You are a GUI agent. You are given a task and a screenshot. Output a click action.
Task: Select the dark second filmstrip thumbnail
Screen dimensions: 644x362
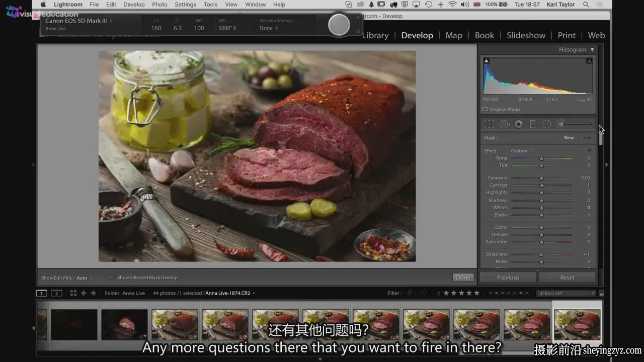click(x=74, y=325)
